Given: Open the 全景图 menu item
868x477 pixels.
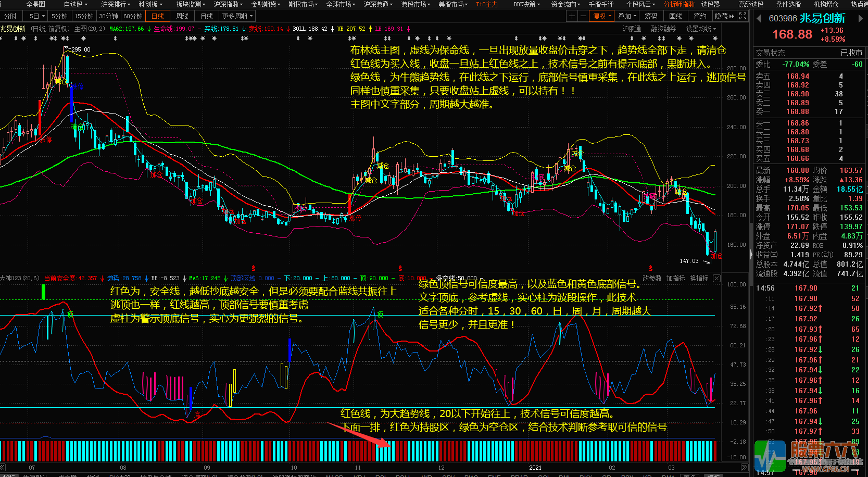Looking at the screenshot, I should (36, 4).
